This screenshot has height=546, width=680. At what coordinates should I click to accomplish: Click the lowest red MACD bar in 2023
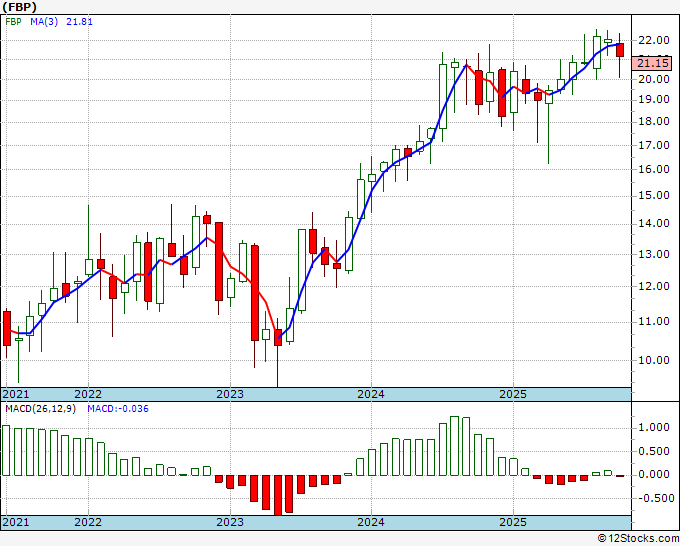[278, 495]
